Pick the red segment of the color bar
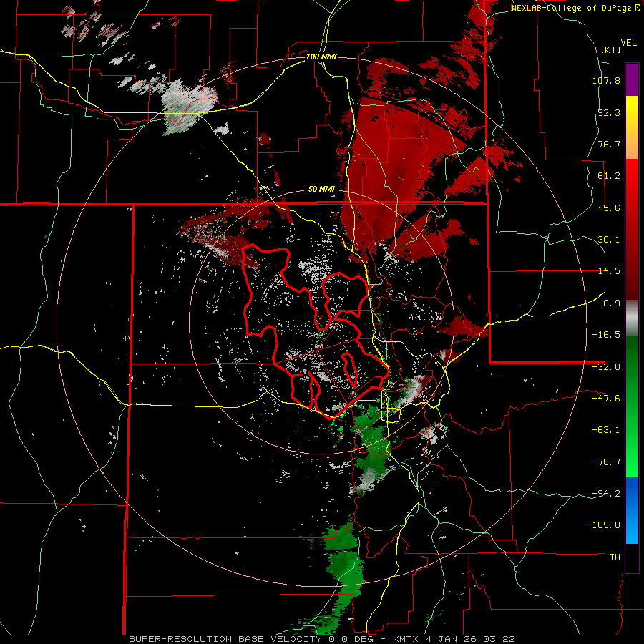The height and width of the screenshot is (644, 644). pyautogui.click(x=632, y=229)
